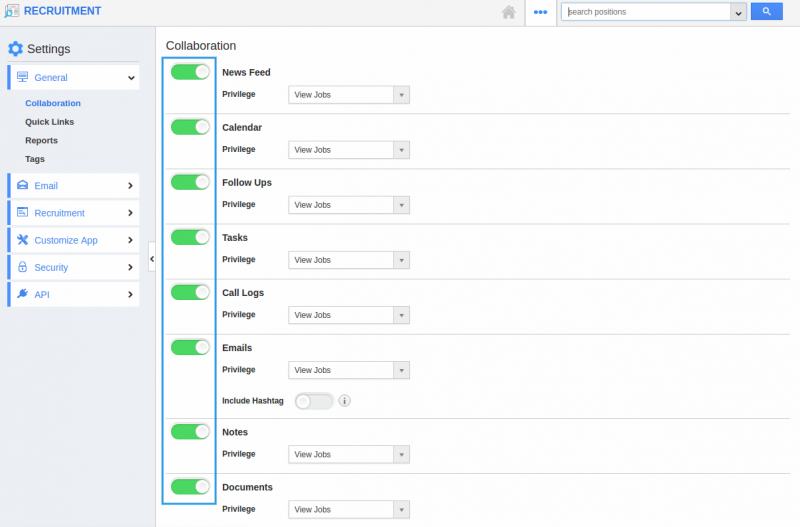Collapse the General section chevron
This screenshot has height=527, width=800.
coord(131,78)
